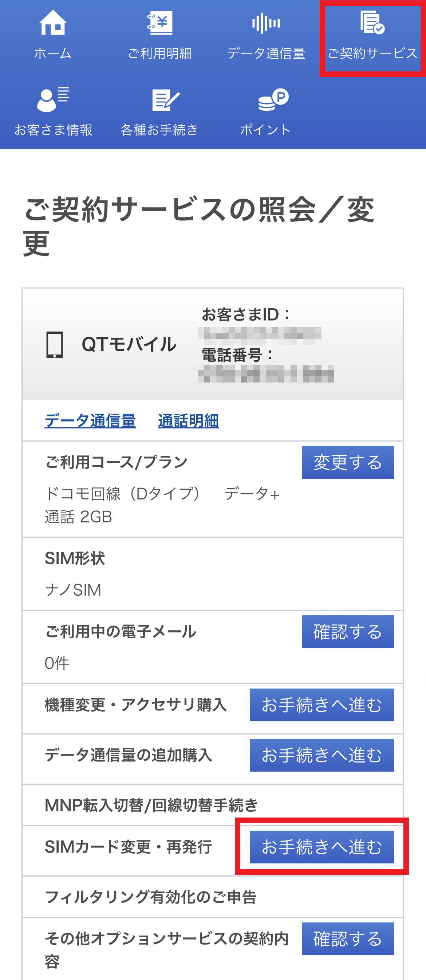Tap the 各種お手続き pencil form icon

click(x=165, y=100)
